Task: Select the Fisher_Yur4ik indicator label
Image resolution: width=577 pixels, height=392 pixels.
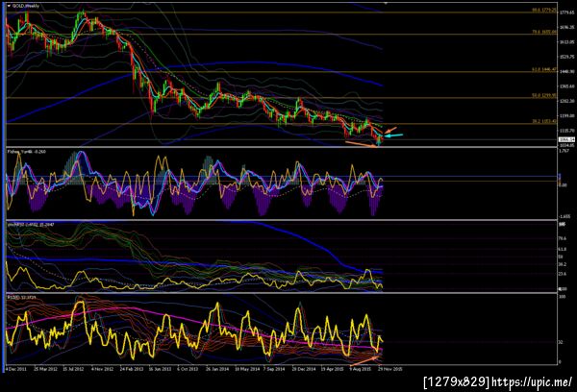Action: (26, 152)
